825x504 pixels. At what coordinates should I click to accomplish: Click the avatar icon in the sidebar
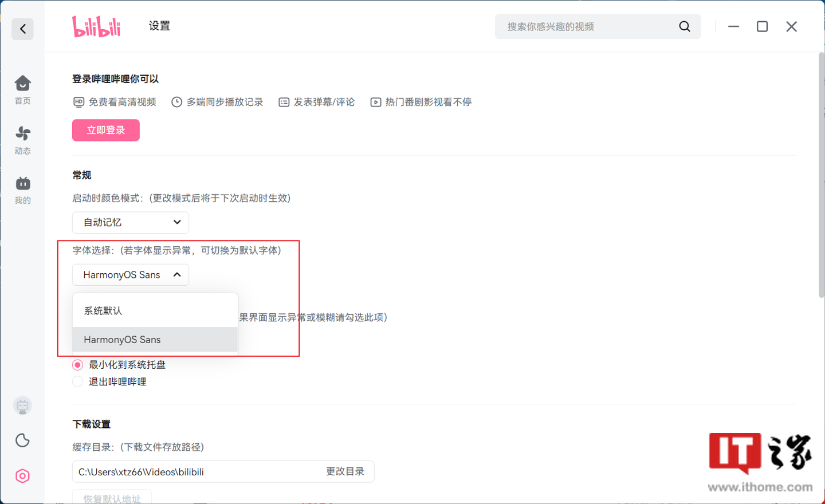(x=22, y=406)
